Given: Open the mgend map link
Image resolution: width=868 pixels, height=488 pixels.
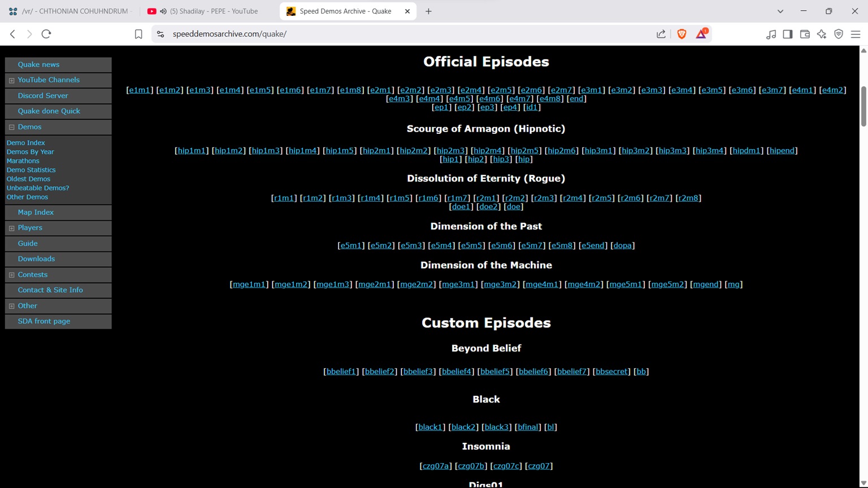Looking at the screenshot, I should (706, 285).
